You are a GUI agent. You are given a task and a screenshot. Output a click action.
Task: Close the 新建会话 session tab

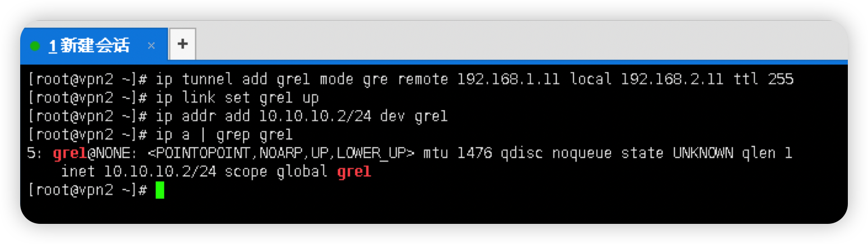(151, 46)
